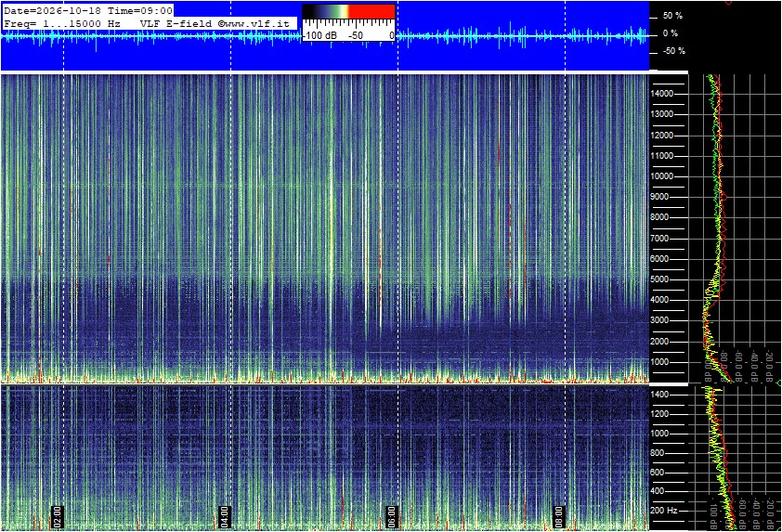Click the -50 color scale label
The width and height of the screenshot is (782, 532).
pos(355,36)
